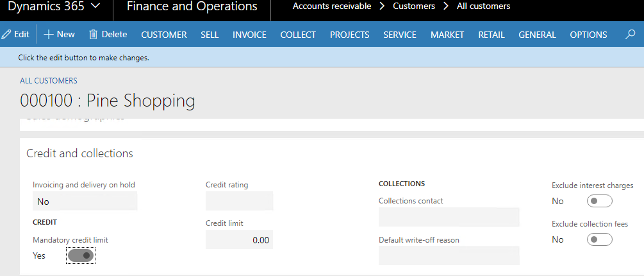The height and width of the screenshot is (276, 644).
Task: Open Invoicing and delivery on hold field
Action: point(85,202)
